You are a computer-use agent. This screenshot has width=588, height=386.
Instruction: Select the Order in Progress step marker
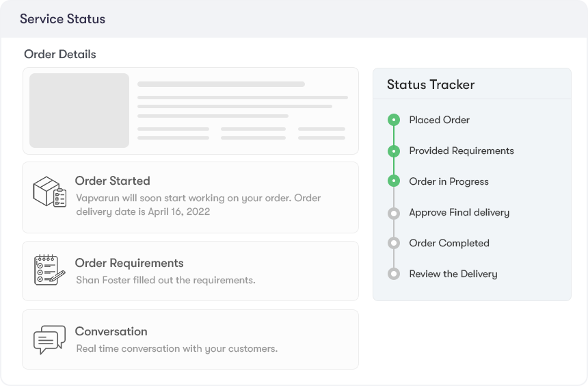click(x=393, y=181)
